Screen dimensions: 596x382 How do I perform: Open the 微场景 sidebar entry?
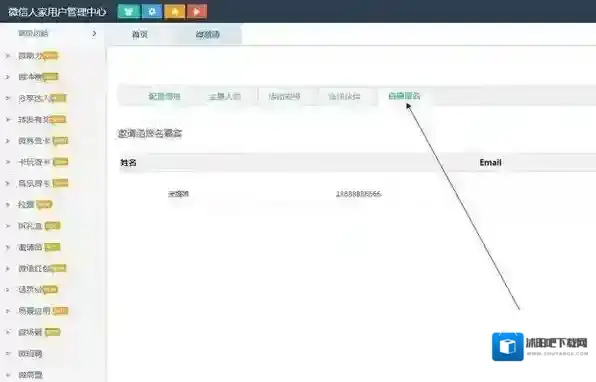click(x=30, y=332)
